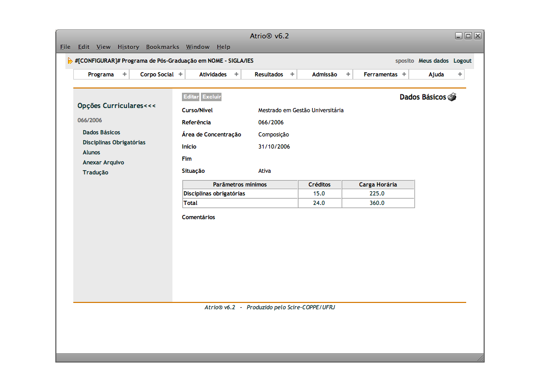This screenshot has width=540, height=392.
Task: Click the printer icon beside Dados Básicos
Action: pos(452,97)
